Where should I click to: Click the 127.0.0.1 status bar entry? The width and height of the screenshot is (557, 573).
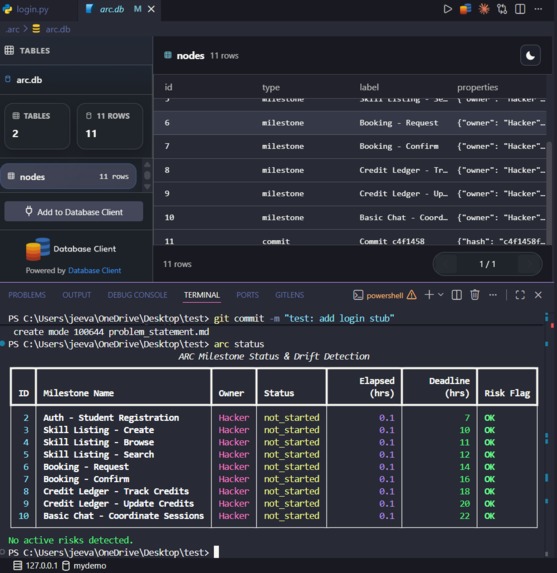click(x=35, y=566)
